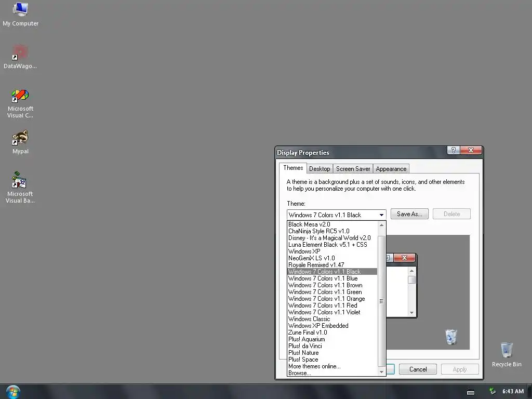Click the Cancel button
This screenshot has width=532, height=399.
click(x=418, y=369)
